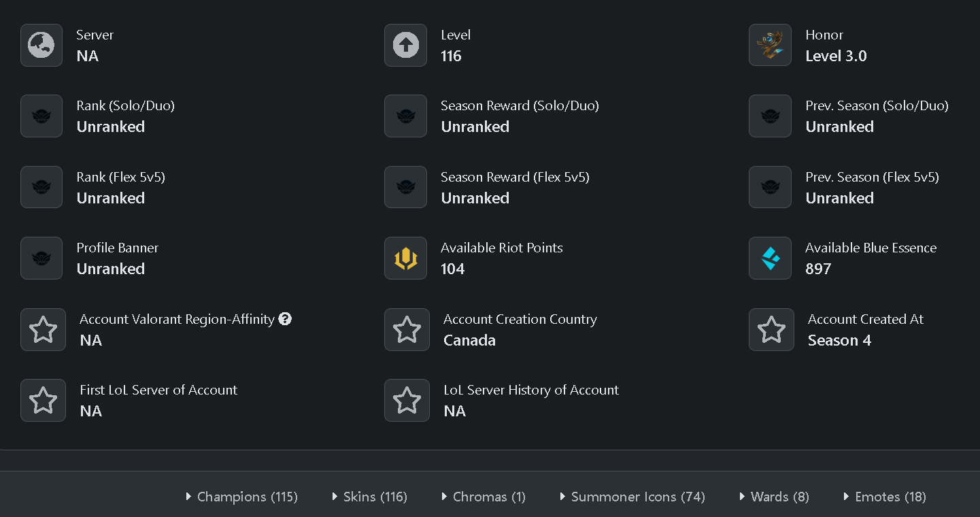Click the gold Riot Points icon
980x517 pixels.
pyautogui.click(x=406, y=258)
